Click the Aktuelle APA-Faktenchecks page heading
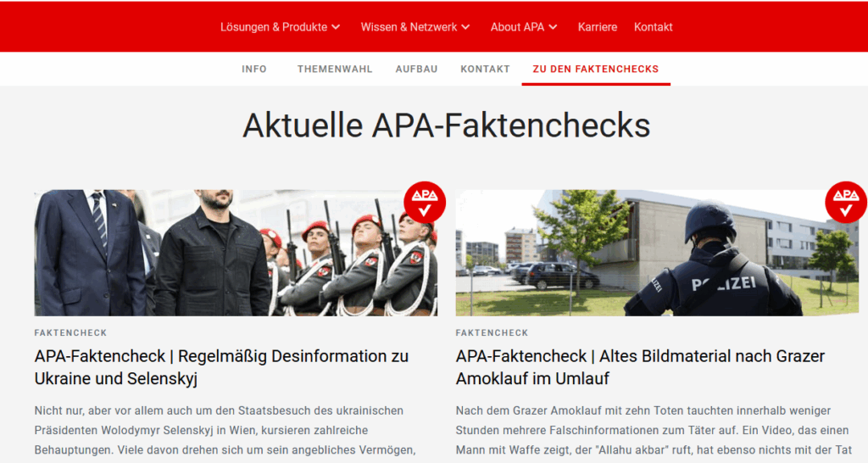Viewport: 868px width, 463px height. tap(446, 126)
